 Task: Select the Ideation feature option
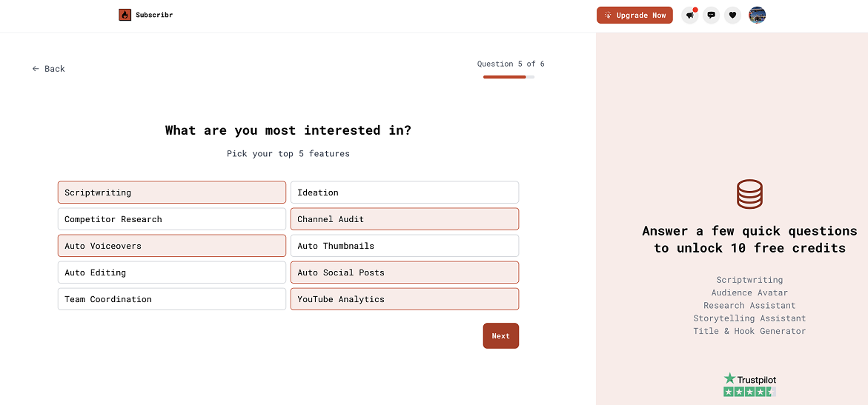point(405,193)
